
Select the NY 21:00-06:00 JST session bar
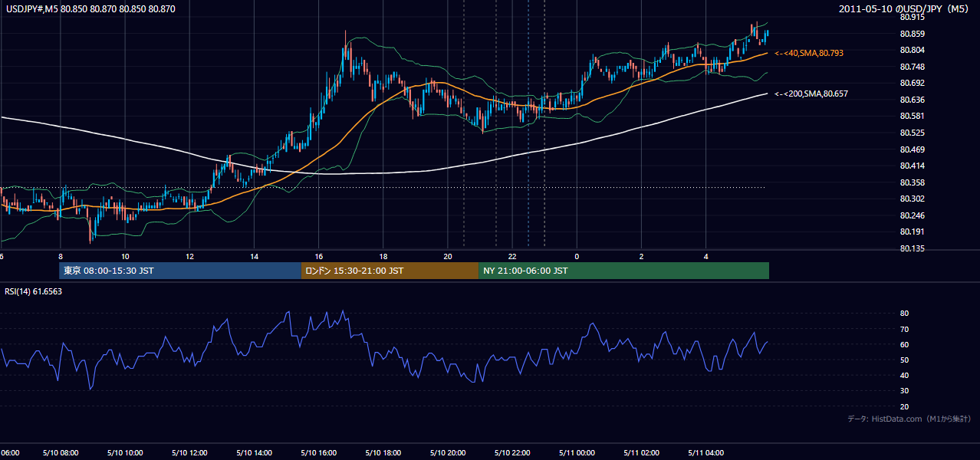click(624, 271)
